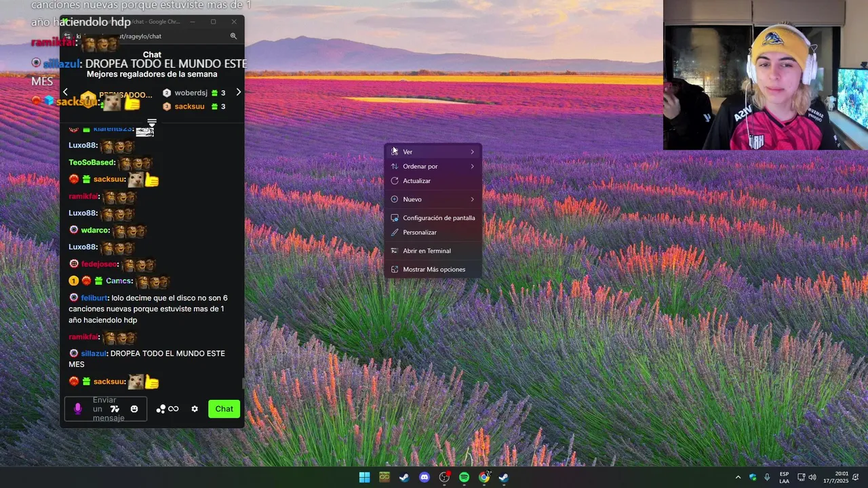The height and width of the screenshot is (488, 868).
Task: Click username feliburt in chat
Action: (94, 298)
